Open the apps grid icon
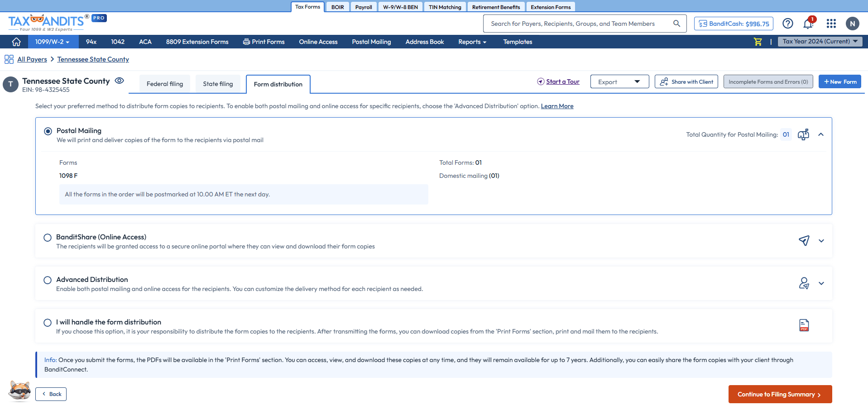Image resolution: width=868 pixels, height=410 pixels. tap(831, 24)
